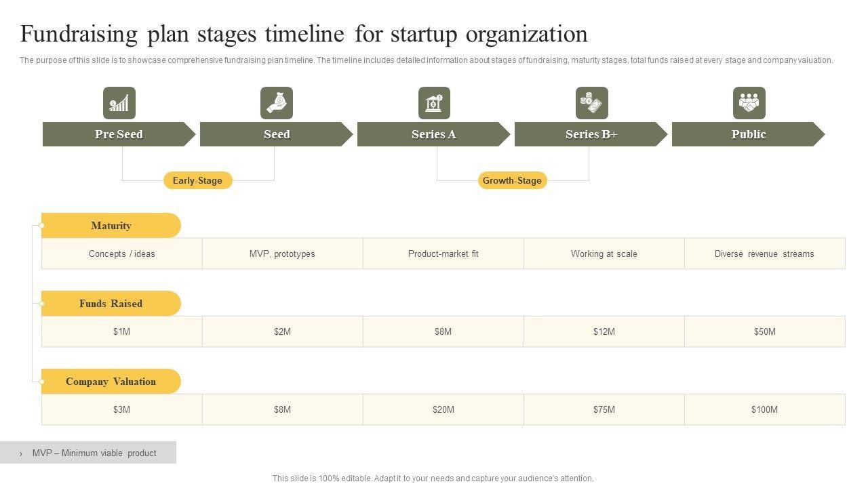This screenshot has height=488, width=868.
Task: Click the hand holding money bag icon
Action: click(277, 103)
